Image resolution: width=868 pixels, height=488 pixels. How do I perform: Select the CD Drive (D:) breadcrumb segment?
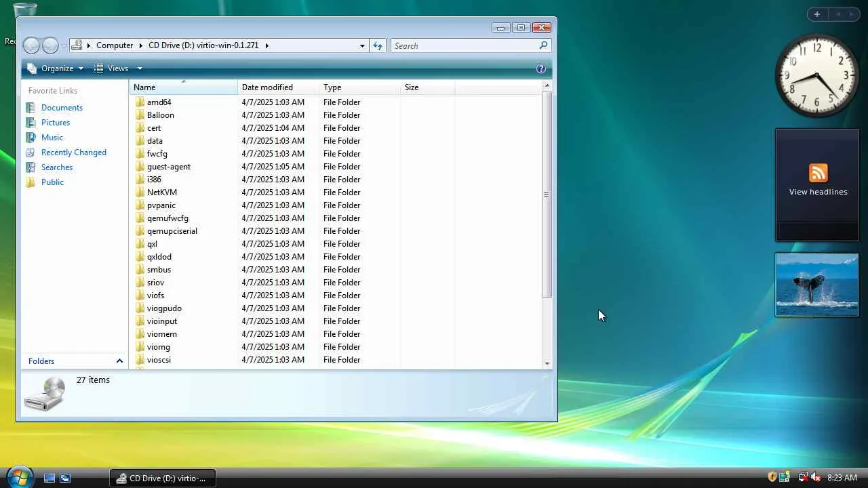click(203, 45)
